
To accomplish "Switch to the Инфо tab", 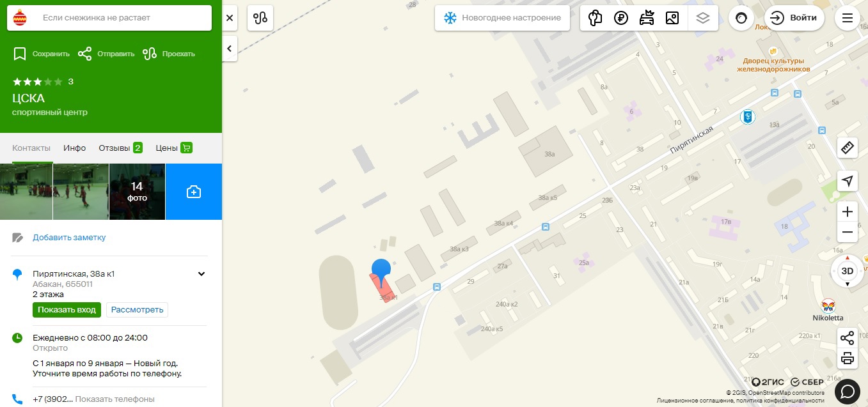I will click(75, 148).
